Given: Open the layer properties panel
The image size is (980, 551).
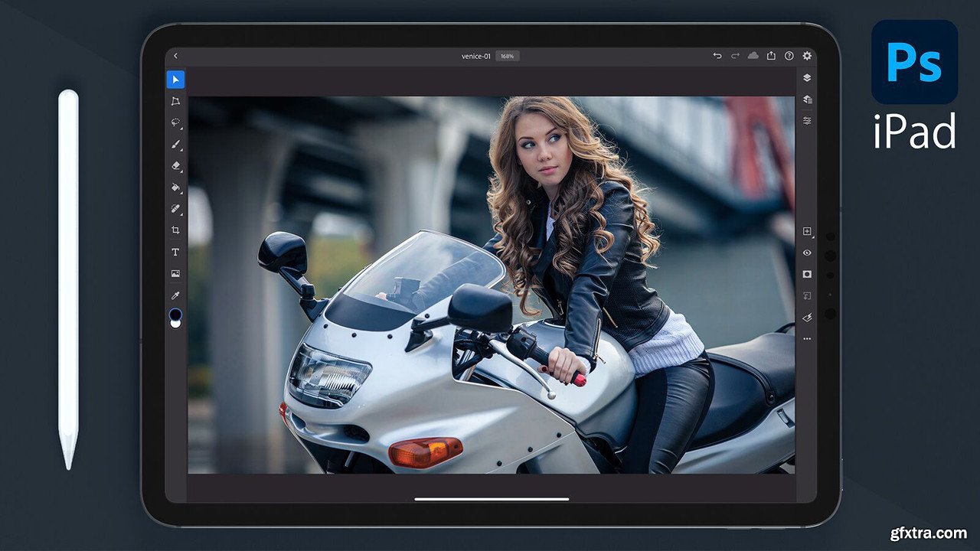Looking at the screenshot, I should pyautogui.click(x=807, y=121).
